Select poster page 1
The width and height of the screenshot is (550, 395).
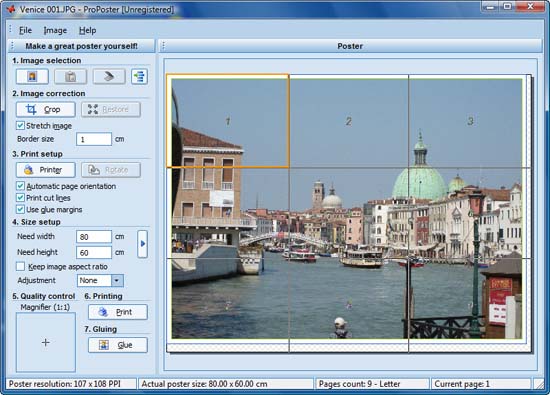point(228,121)
